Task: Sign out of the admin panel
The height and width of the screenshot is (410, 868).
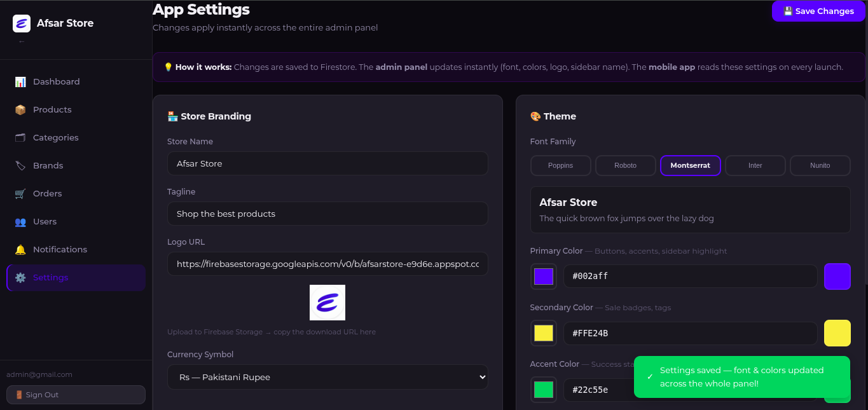Action: pos(76,395)
